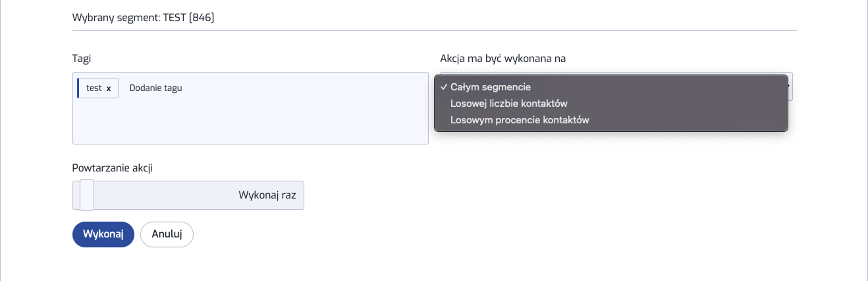868x281 pixels.
Task: Click the "Powtarzanie akcji" label
Action: 113,168
